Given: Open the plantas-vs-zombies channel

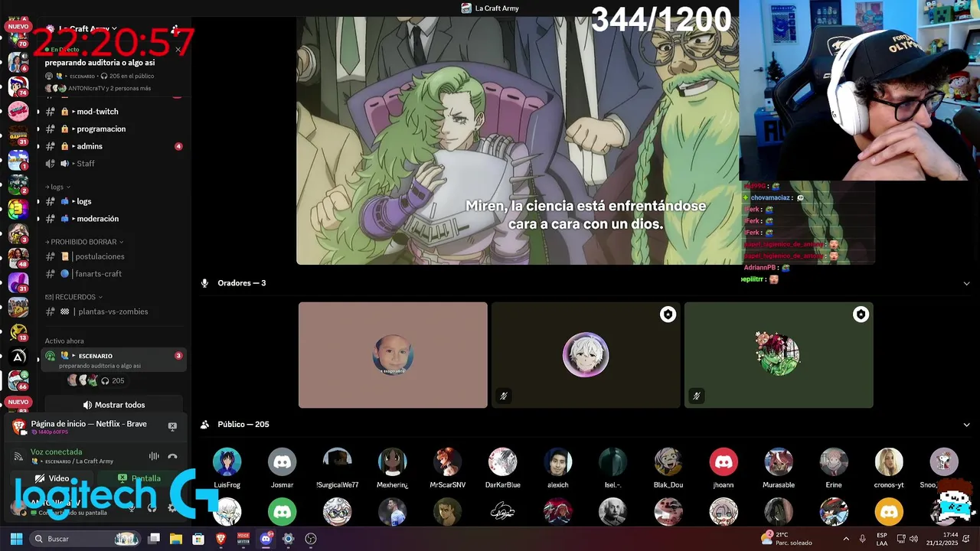Looking at the screenshot, I should [x=113, y=311].
